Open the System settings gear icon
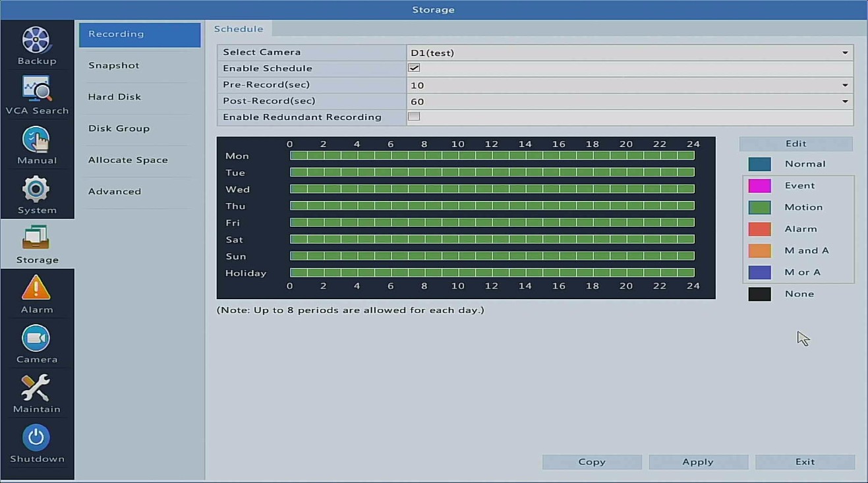Image resolution: width=868 pixels, height=483 pixels. coord(36,190)
